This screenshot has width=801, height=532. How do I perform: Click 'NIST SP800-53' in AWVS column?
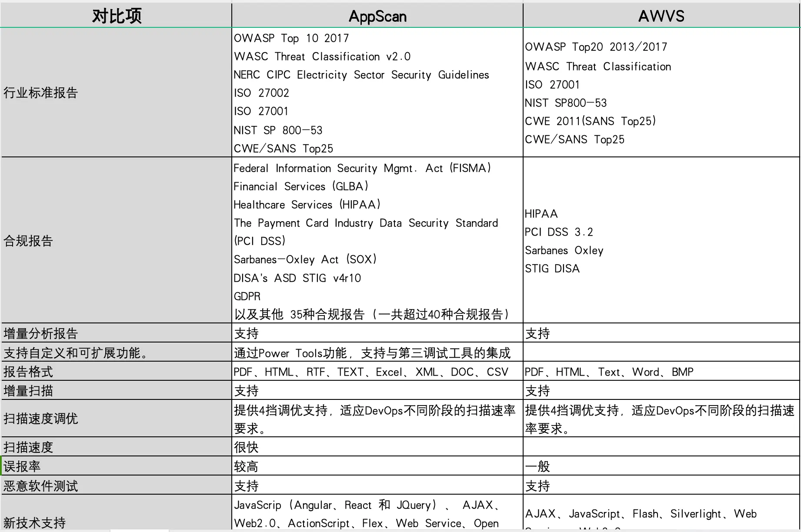click(x=566, y=103)
